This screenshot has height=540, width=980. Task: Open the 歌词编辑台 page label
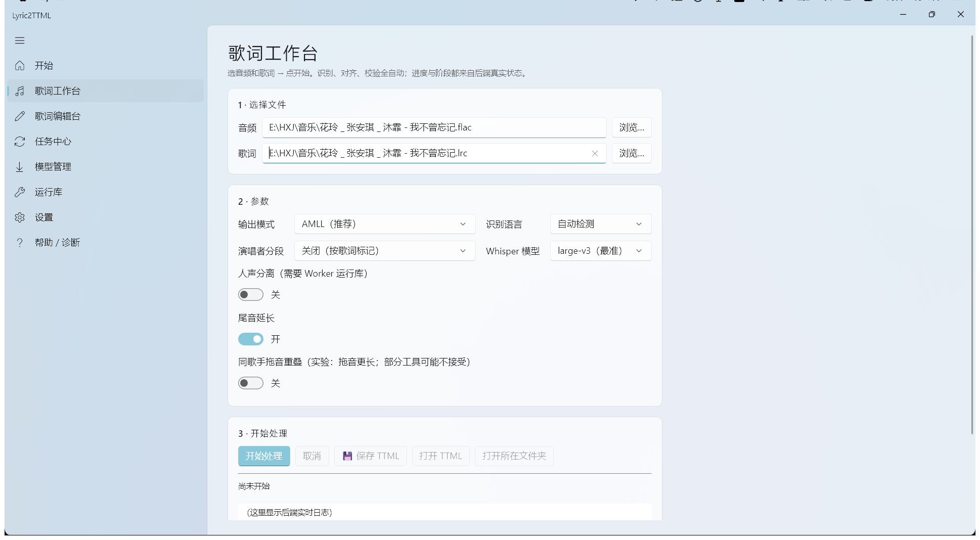[58, 116]
